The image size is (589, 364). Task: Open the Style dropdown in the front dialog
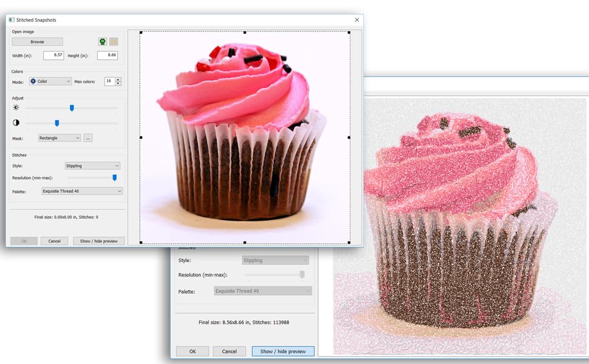point(92,166)
